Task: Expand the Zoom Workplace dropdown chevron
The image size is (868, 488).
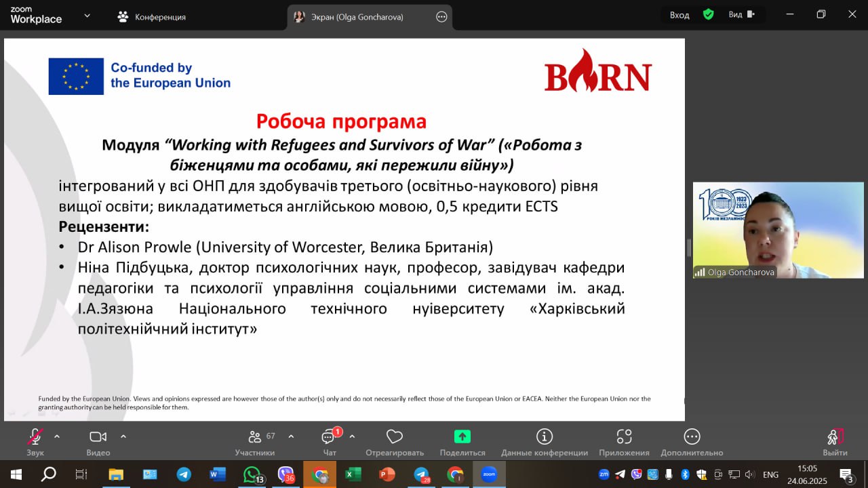Action: click(87, 16)
